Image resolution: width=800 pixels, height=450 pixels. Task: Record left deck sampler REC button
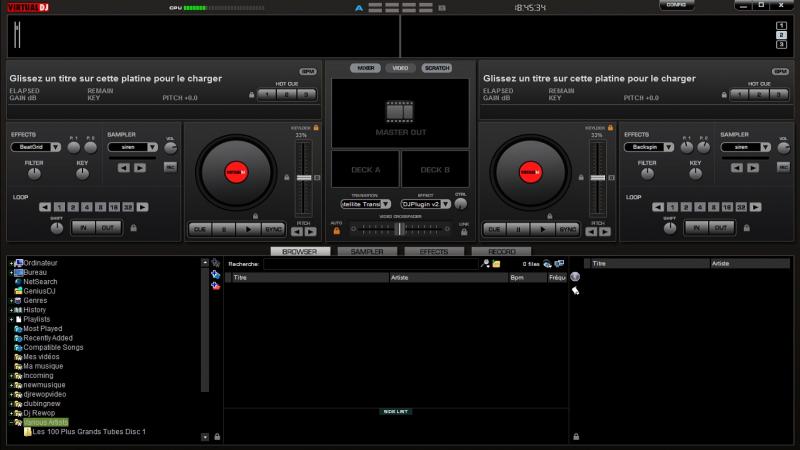(x=170, y=167)
